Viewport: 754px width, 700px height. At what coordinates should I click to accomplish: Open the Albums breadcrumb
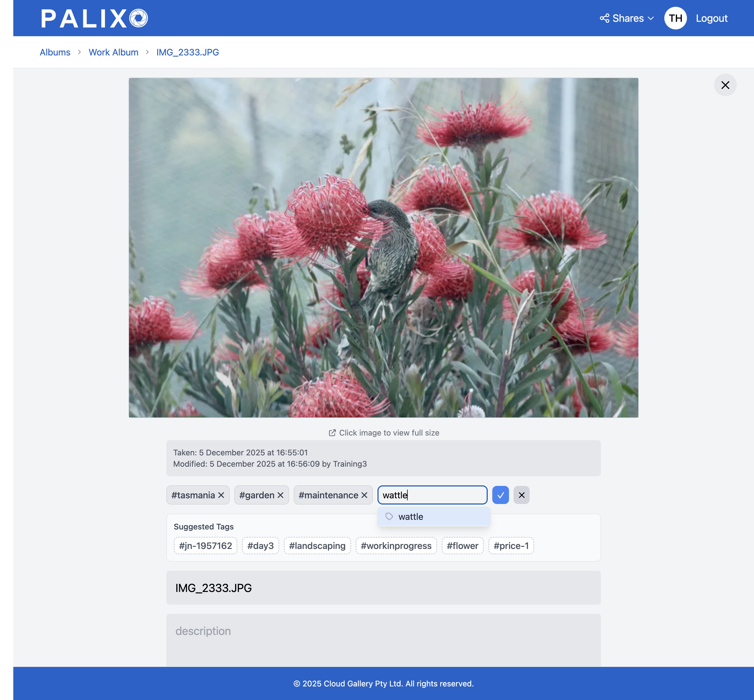click(55, 52)
